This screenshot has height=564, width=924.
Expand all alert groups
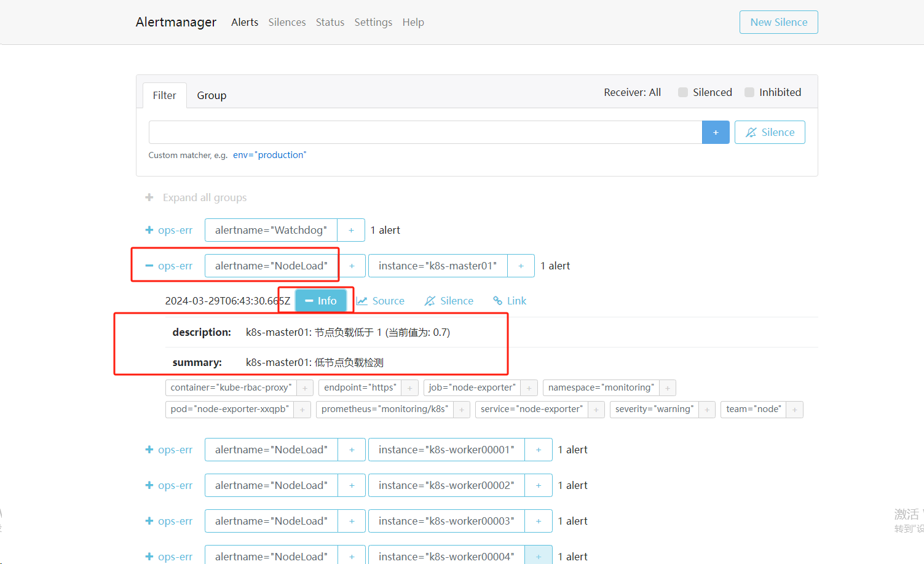(x=196, y=197)
